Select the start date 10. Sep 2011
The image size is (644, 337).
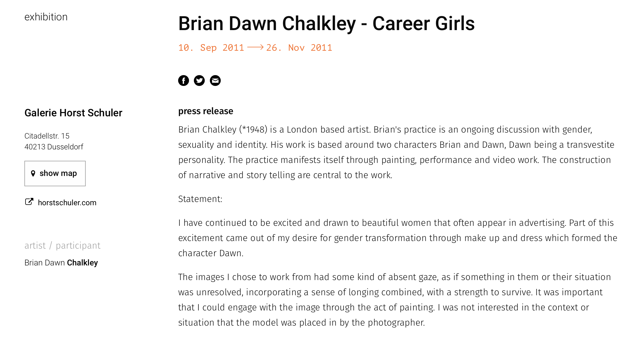(x=211, y=48)
